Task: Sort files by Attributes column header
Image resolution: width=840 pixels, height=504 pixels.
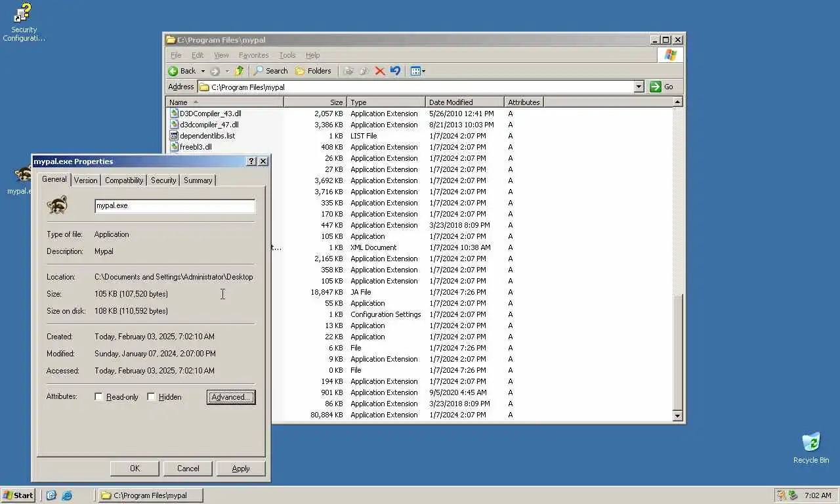Action: click(524, 102)
